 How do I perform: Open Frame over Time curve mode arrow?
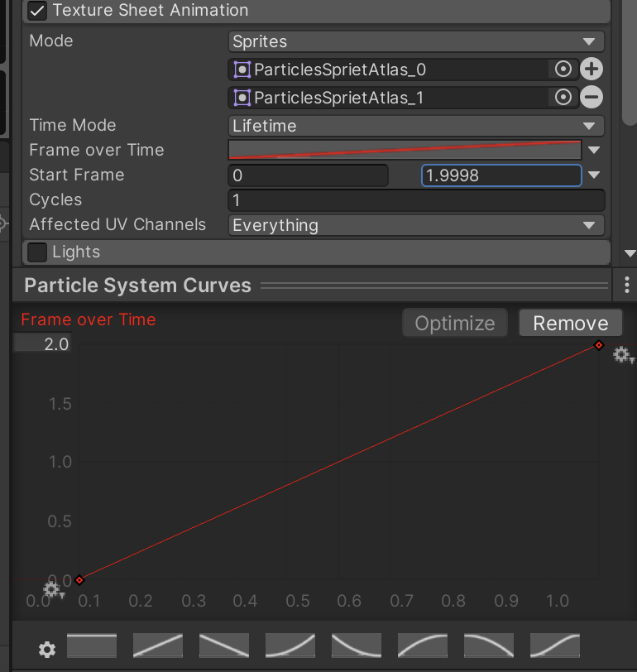tap(594, 151)
